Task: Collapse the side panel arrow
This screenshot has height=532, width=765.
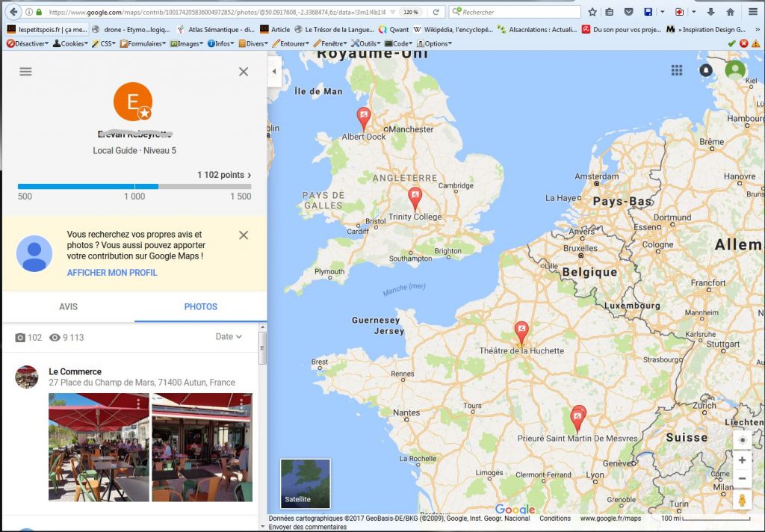Action: click(274, 72)
